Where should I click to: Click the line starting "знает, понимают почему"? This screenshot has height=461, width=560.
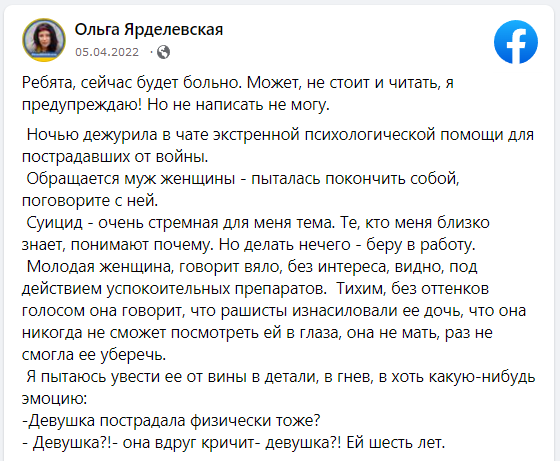pyautogui.click(x=249, y=245)
